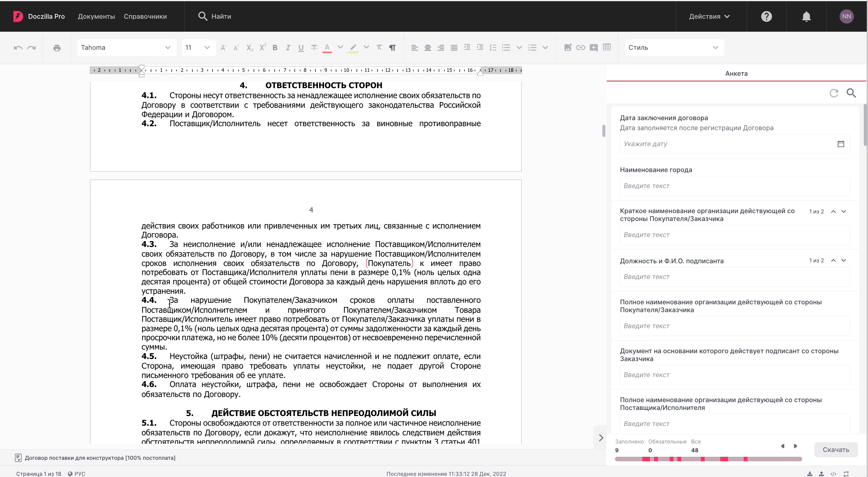Toggle bold formatting
868x477 pixels.
[275, 48]
